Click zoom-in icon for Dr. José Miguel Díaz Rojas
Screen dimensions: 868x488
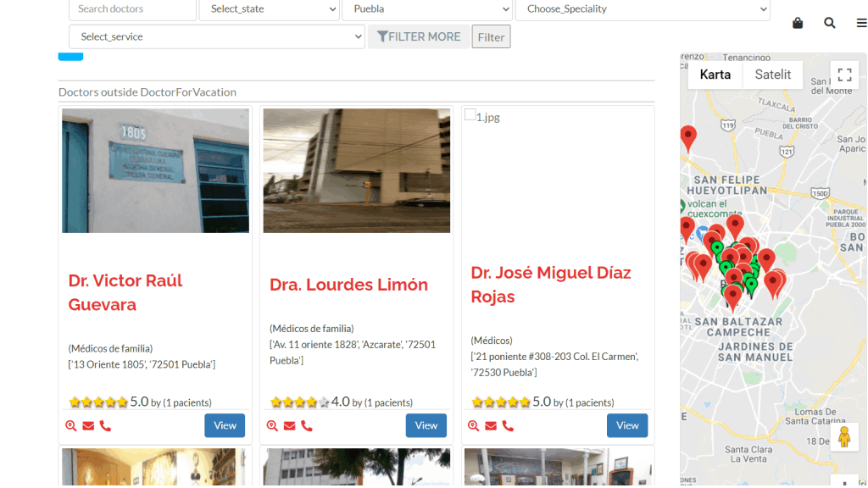point(474,426)
